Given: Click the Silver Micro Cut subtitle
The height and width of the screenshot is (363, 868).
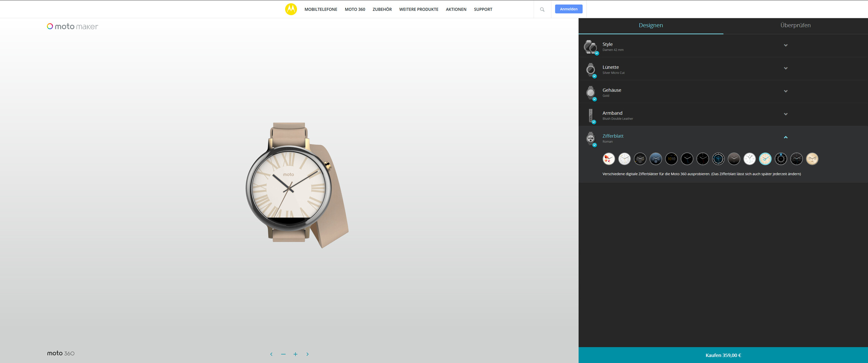Looking at the screenshot, I should (614, 73).
